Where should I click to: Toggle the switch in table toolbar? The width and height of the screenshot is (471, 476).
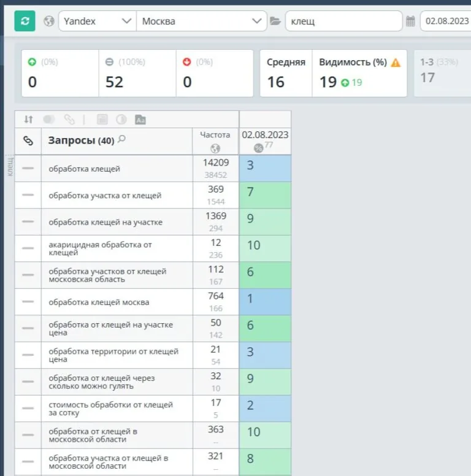pyautogui.click(x=49, y=119)
